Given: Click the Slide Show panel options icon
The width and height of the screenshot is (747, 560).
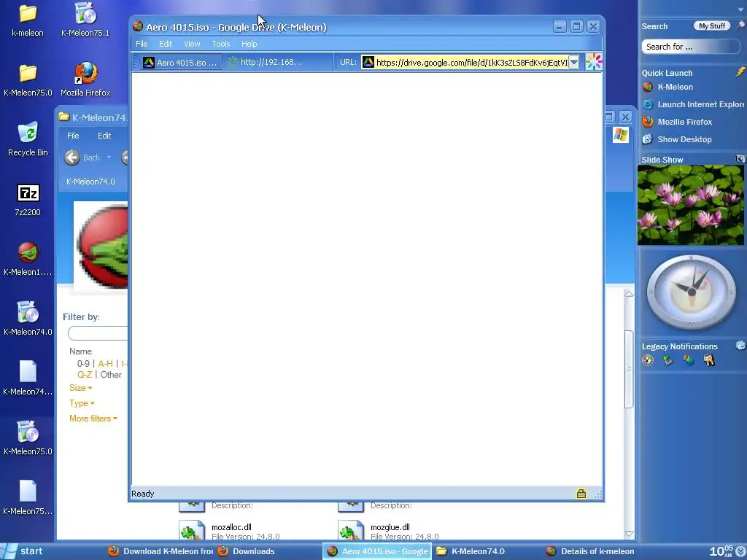Looking at the screenshot, I should tap(740, 158).
